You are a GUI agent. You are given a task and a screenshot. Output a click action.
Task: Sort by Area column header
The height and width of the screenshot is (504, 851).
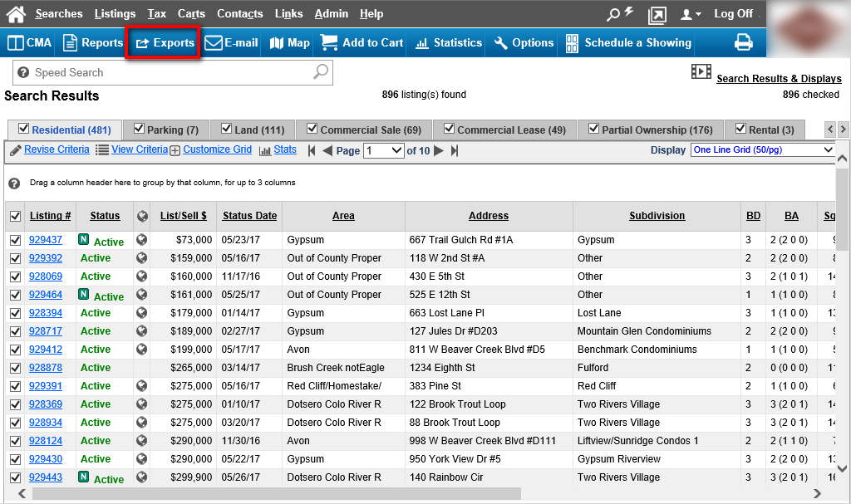click(x=343, y=215)
